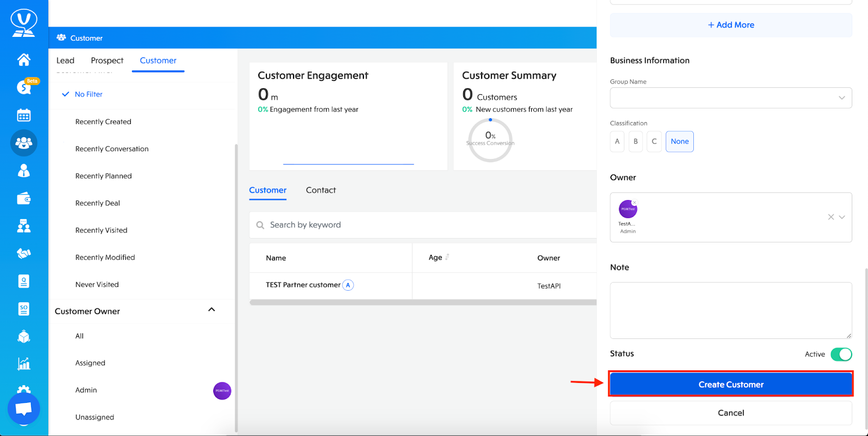Filter owners by Admin
This screenshot has width=868, height=436.
click(86, 390)
